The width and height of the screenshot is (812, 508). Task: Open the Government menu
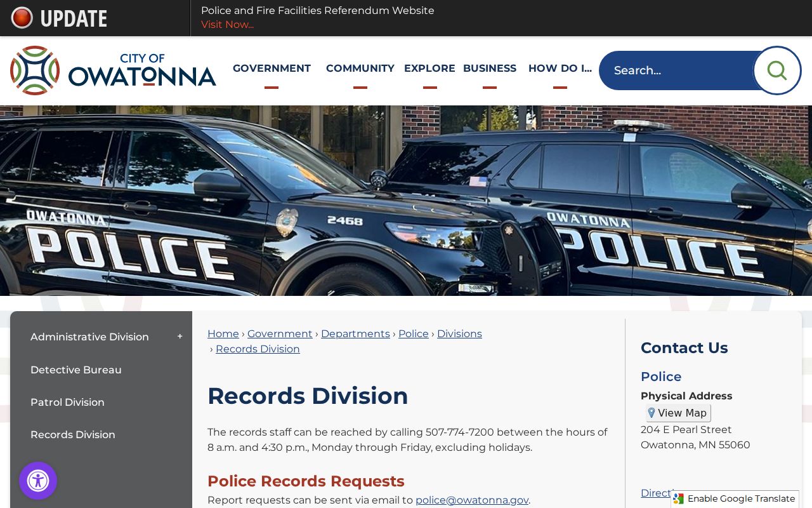pyautogui.click(x=272, y=69)
